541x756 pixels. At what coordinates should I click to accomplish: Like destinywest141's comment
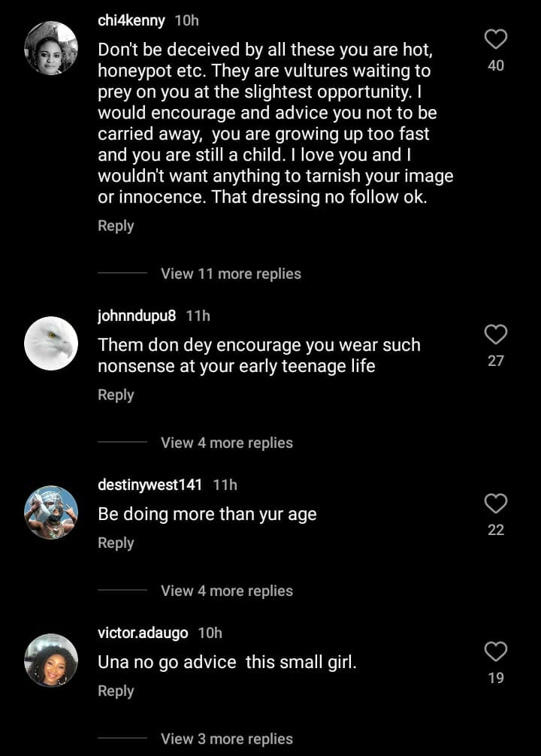click(495, 503)
